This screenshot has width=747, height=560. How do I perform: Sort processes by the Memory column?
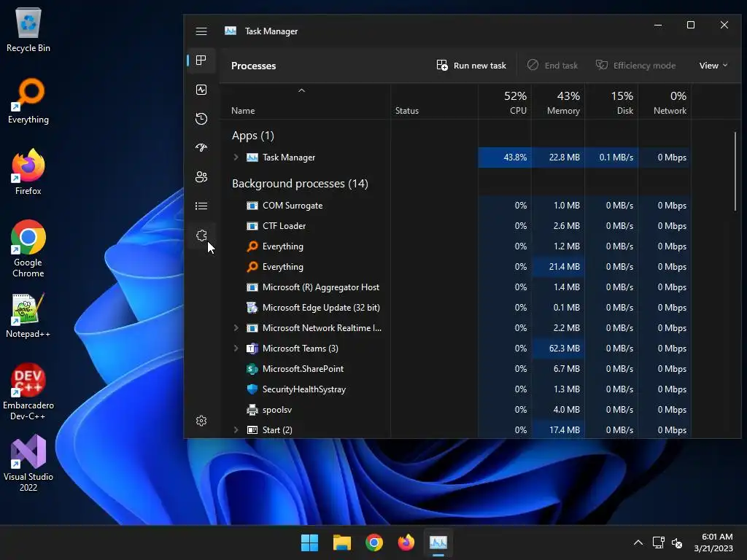[x=558, y=102]
